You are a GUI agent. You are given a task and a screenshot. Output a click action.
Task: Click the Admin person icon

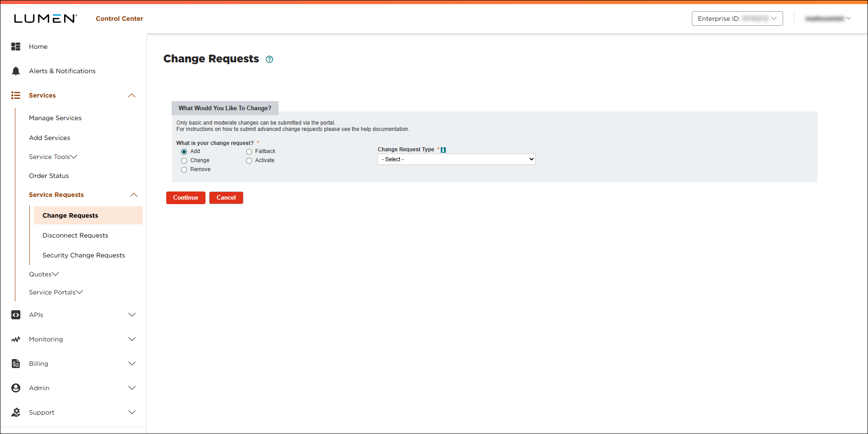[16, 388]
